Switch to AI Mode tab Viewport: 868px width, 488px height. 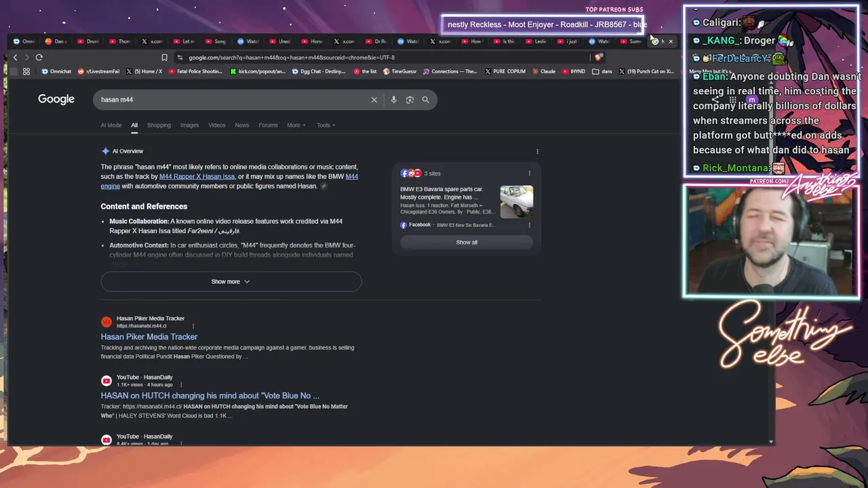[x=111, y=125]
